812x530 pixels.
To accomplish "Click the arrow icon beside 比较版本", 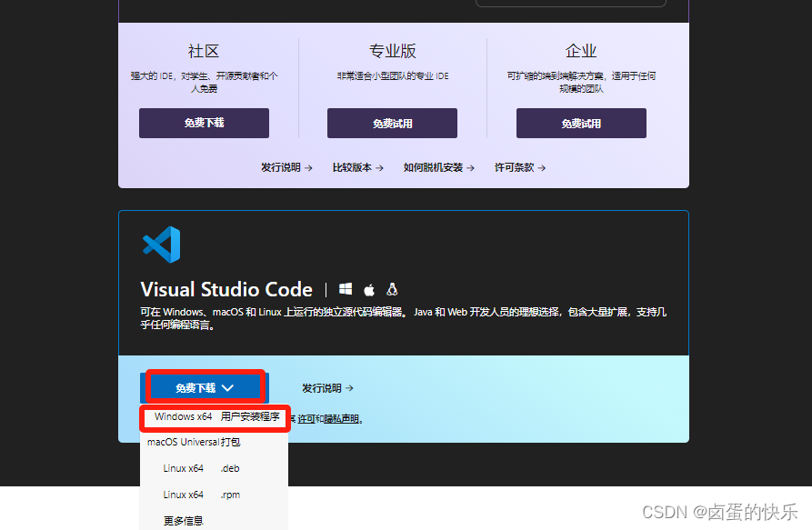I will coord(377,167).
